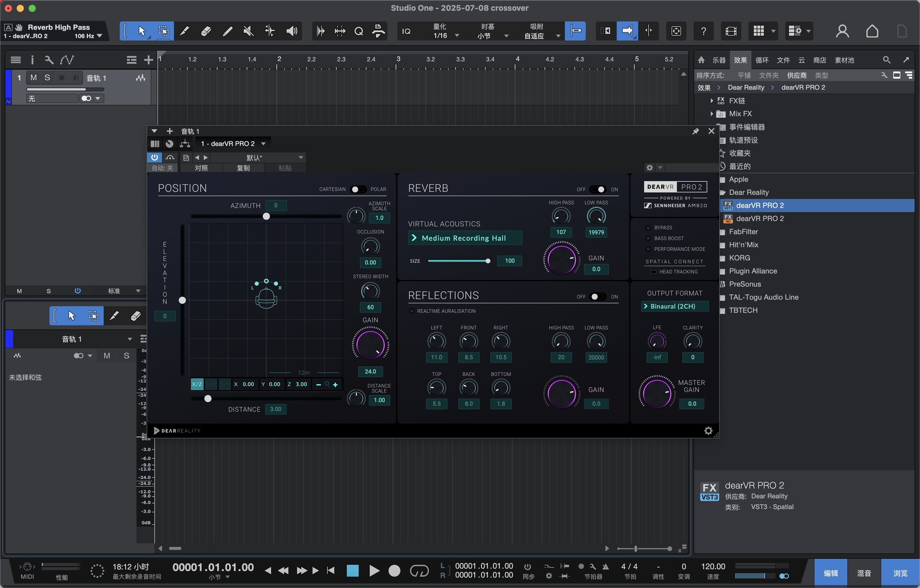Go to the Start page home icon
Image resolution: width=920 pixels, height=588 pixels.
[x=872, y=31]
